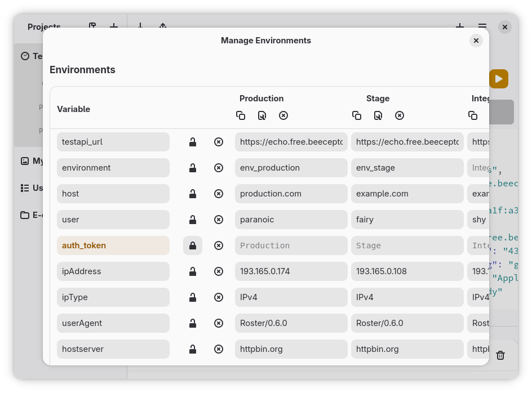Toggle secret lock for environment variable
The image size is (532, 393).
193,168
